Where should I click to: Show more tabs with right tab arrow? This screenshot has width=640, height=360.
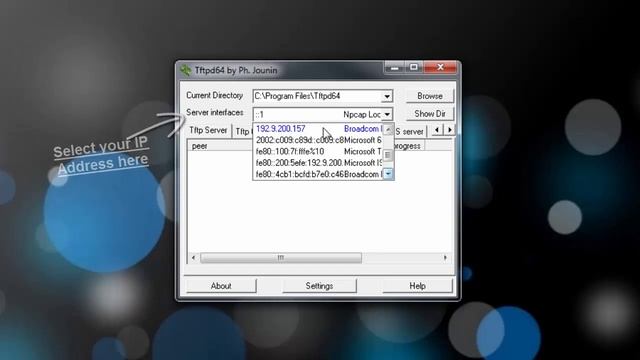tap(449, 130)
